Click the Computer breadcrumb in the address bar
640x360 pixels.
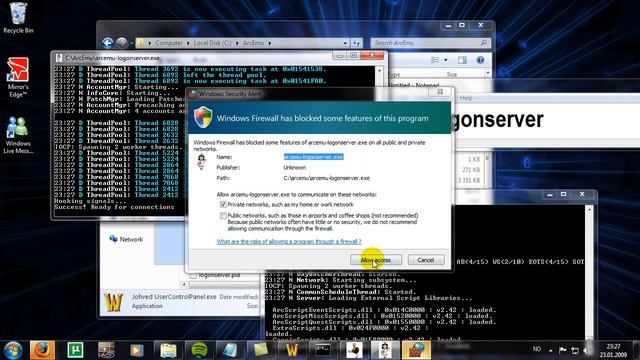[x=169, y=43]
